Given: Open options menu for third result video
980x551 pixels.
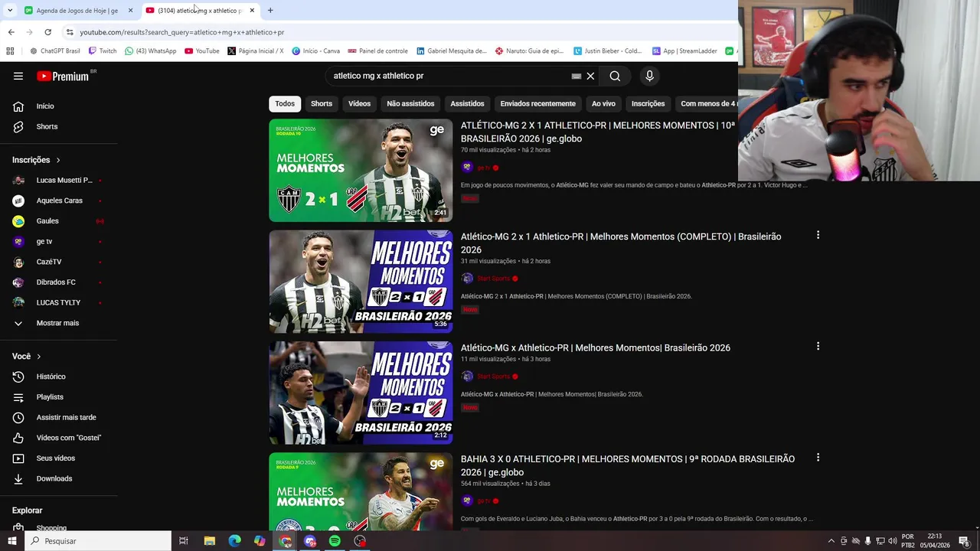Looking at the screenshot, I should tap(818, 346).
